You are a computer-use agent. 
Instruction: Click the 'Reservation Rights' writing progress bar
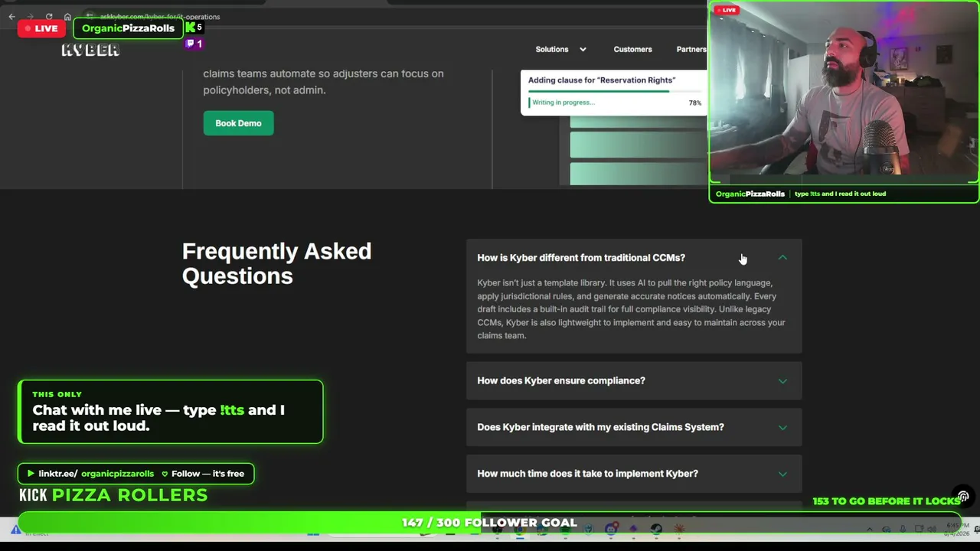pyautogui.click(x=615, y=92)
